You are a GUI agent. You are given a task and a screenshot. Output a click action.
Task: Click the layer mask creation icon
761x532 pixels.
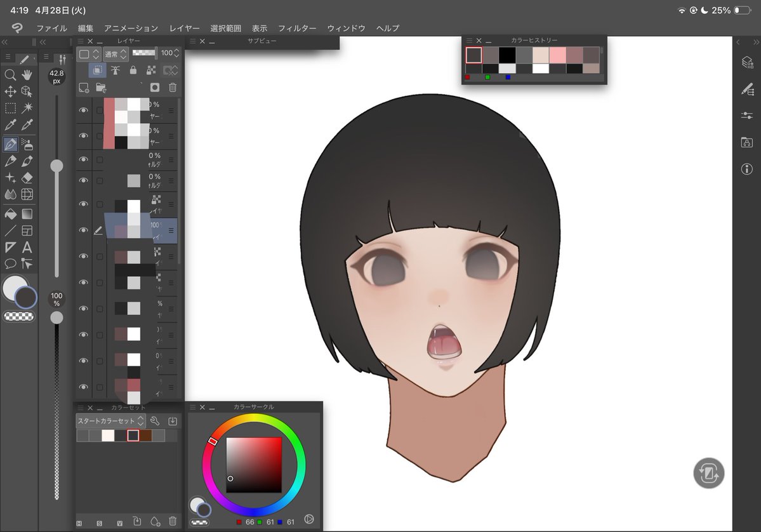click(x=155, y=88)
